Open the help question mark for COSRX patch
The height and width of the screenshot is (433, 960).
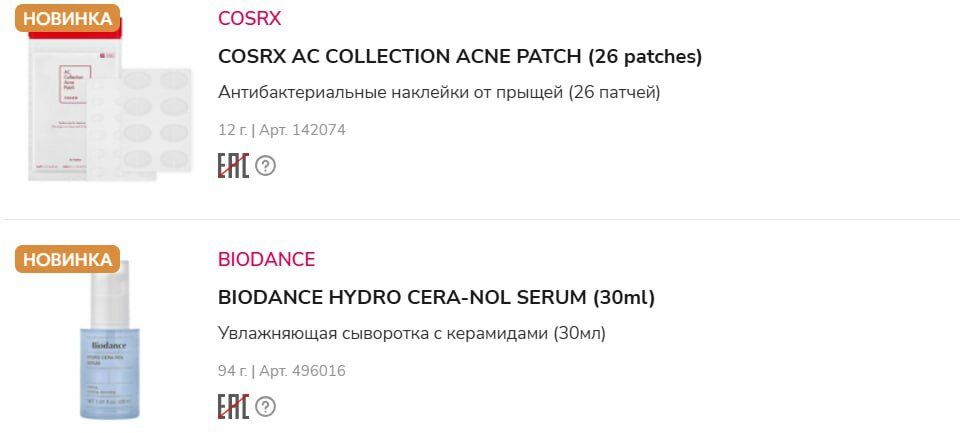click(265, 166)
